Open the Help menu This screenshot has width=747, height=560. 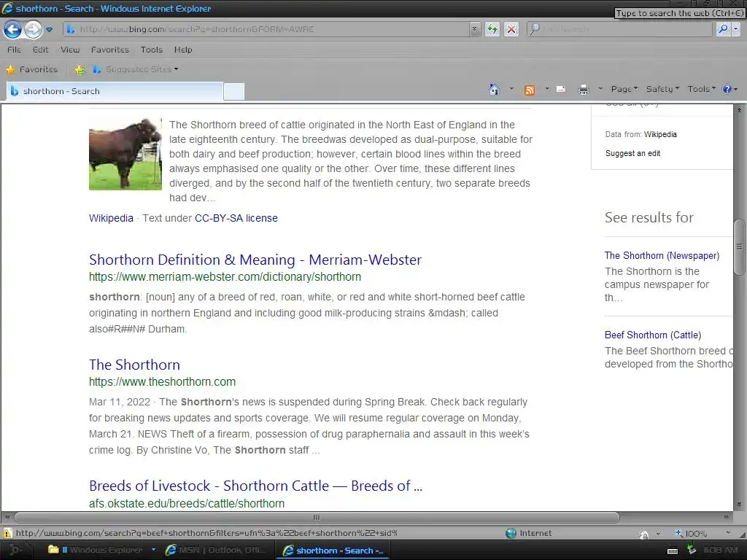click(183, 50)
